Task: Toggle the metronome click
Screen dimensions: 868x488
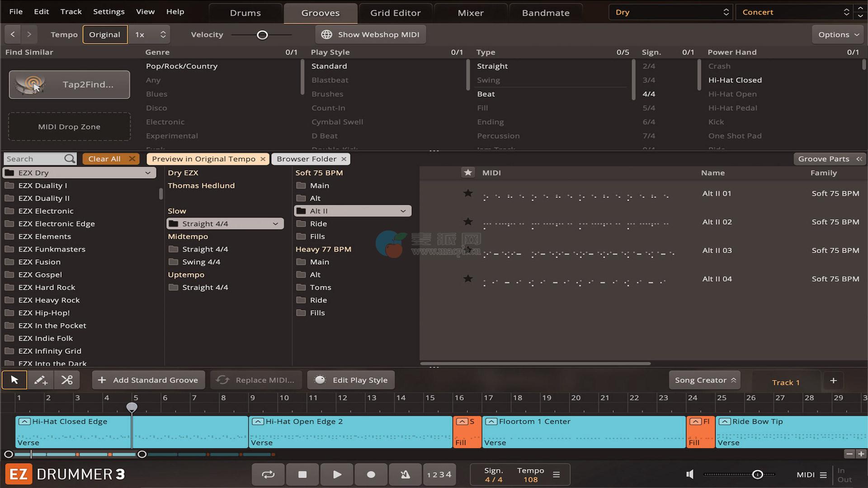Action: coord(405,474)
